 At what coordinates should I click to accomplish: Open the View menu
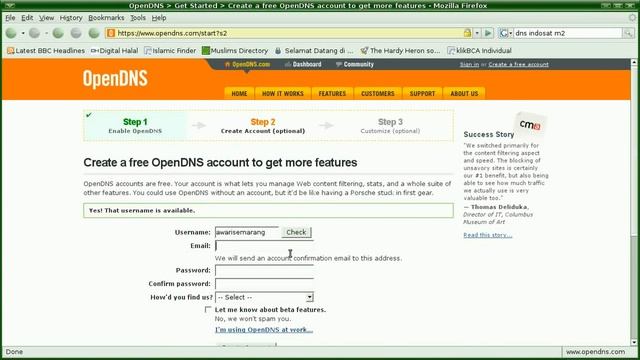point(46,18)
